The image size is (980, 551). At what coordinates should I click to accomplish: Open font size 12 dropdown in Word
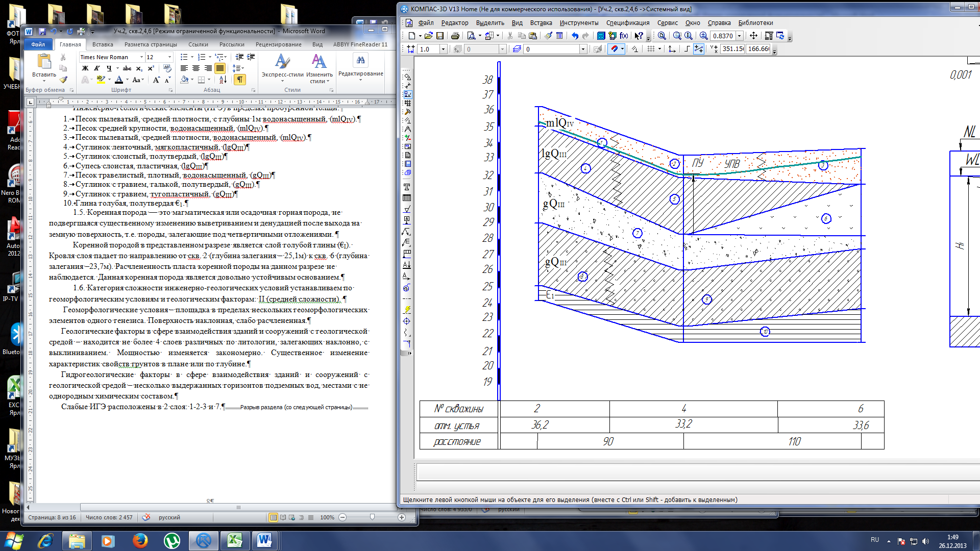coord(169,57)
